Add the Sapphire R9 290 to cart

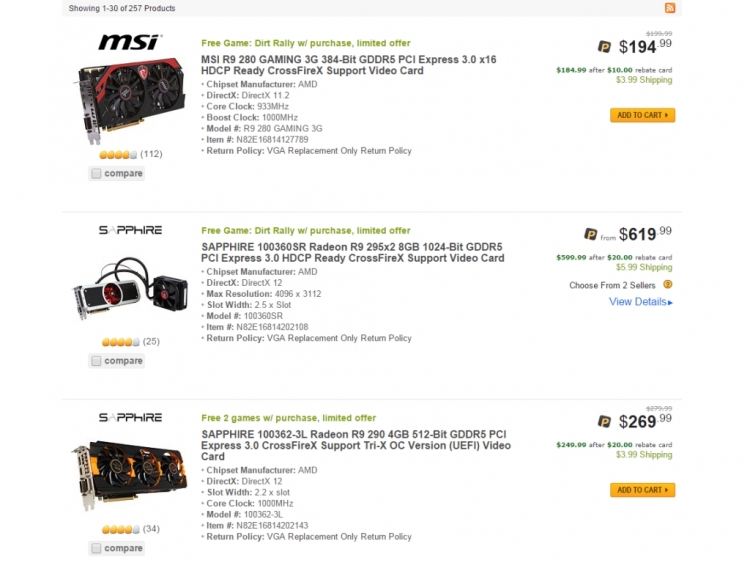coord(642,490)
